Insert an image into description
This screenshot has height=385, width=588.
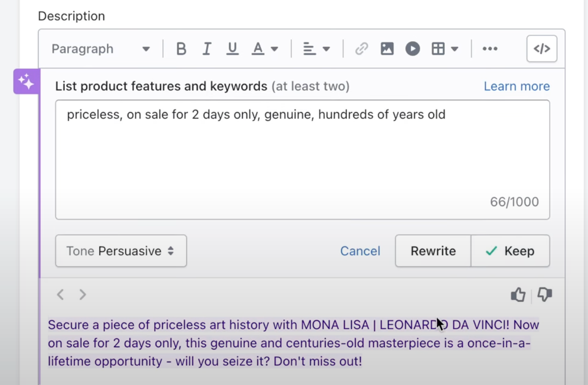tap(387, 49)
